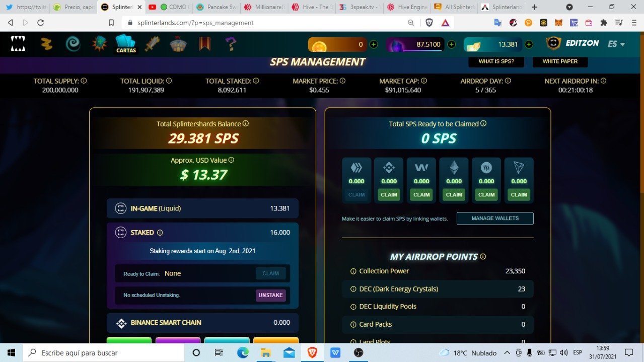Open the WHITE PAPER link button
Image resolution: width=644 pixels, height=362 pixels.
click(x=560, y=61)
